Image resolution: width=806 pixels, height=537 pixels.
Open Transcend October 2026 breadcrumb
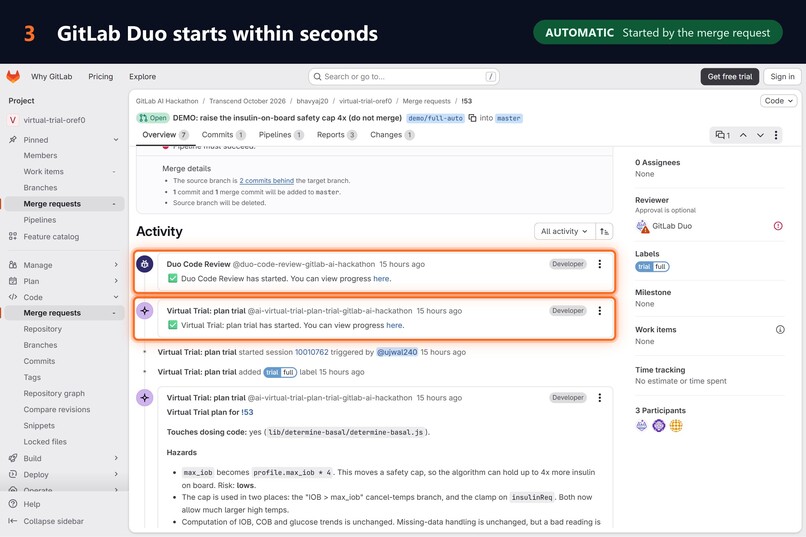pos(247,101)
